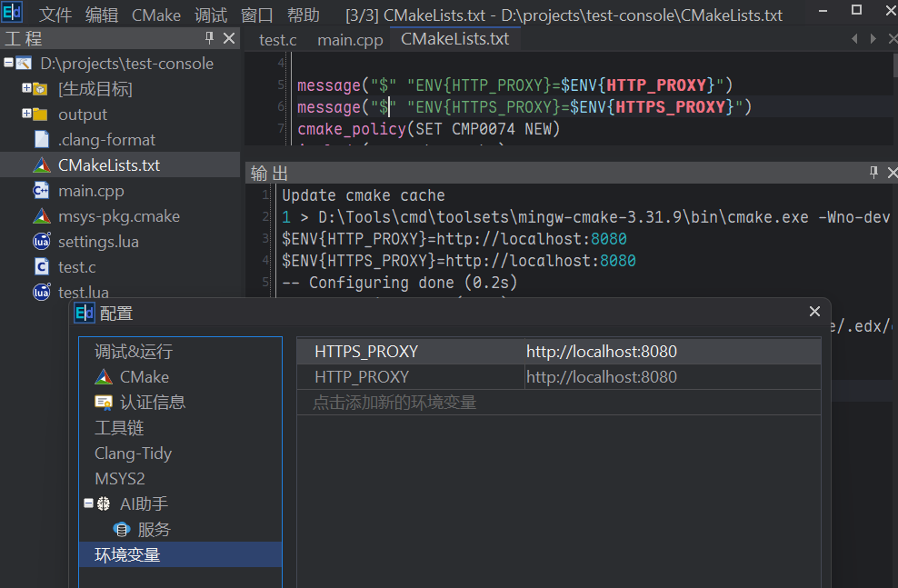Switch to the main.cpp editor tab
The image size is (898, 588).
tap(350, 40)
